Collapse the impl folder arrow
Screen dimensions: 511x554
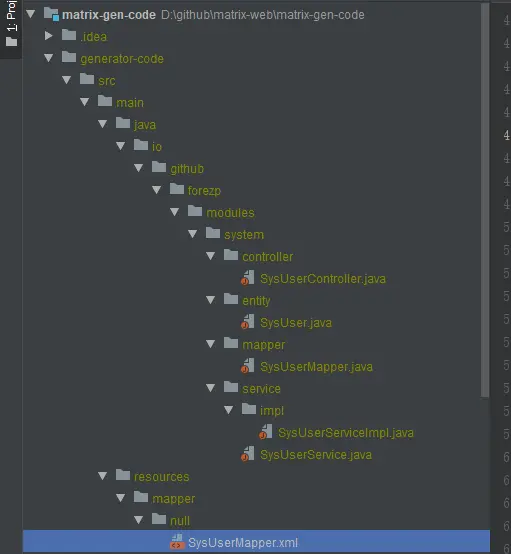click(229, 410)
